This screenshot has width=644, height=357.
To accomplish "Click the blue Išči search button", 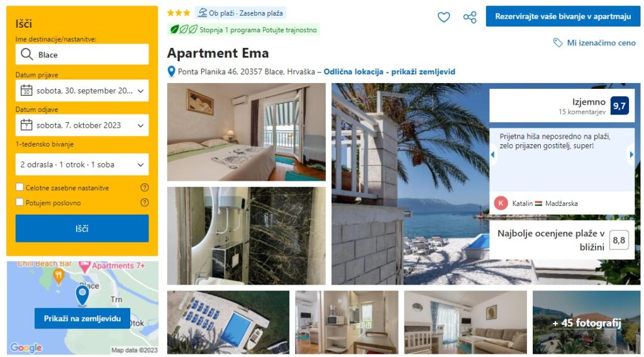I will pyautogui.click(x=82, y=229).
